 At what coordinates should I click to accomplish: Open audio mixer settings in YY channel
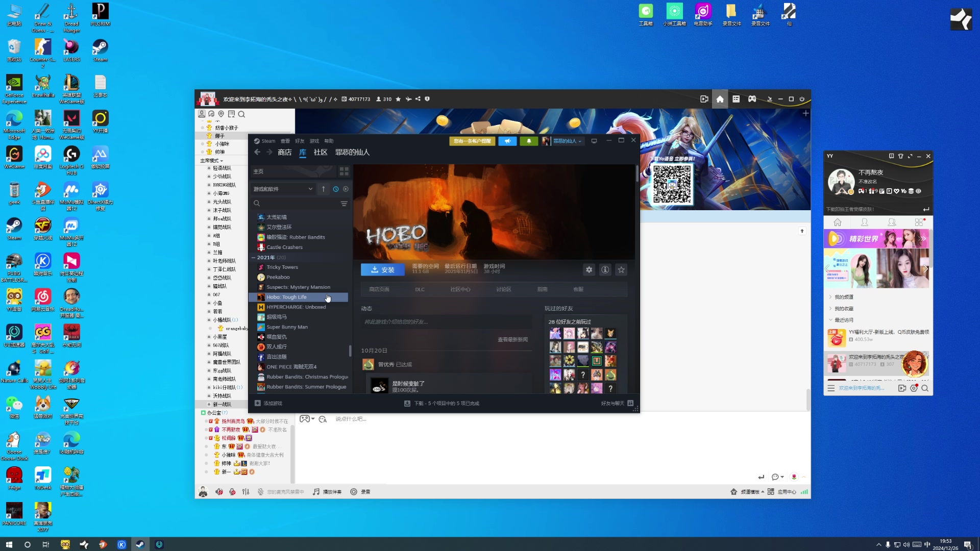click(x=246, y=492)
